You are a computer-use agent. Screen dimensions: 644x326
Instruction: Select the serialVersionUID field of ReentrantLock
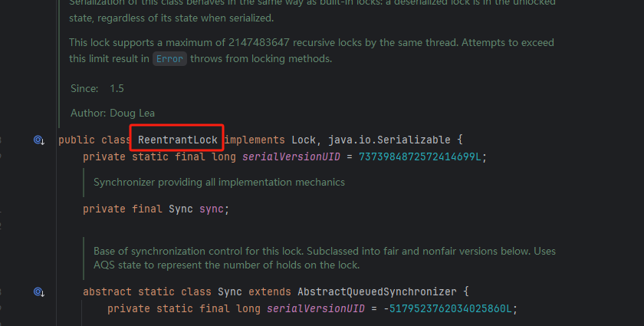tap(291, 157)
